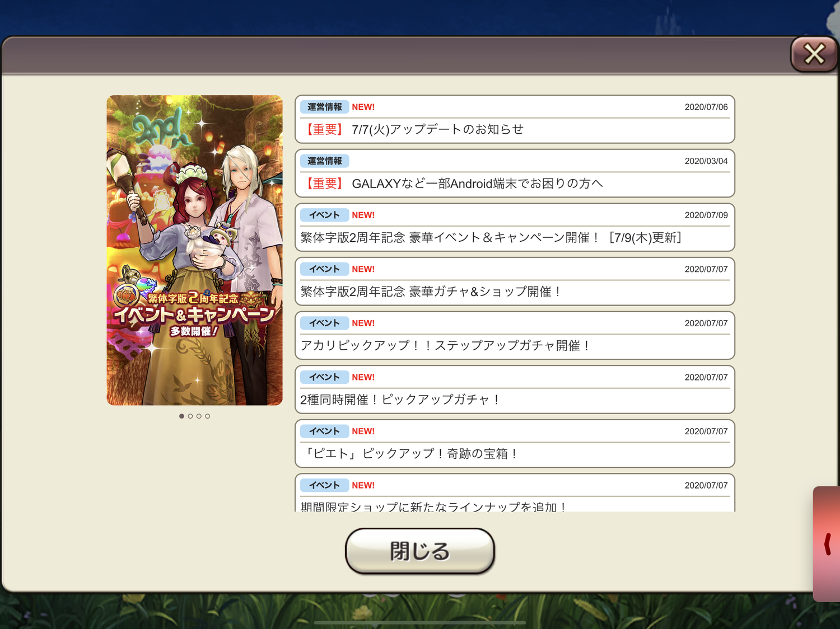Open 期間限定ショップ lineup announcement

coord(515,493)
